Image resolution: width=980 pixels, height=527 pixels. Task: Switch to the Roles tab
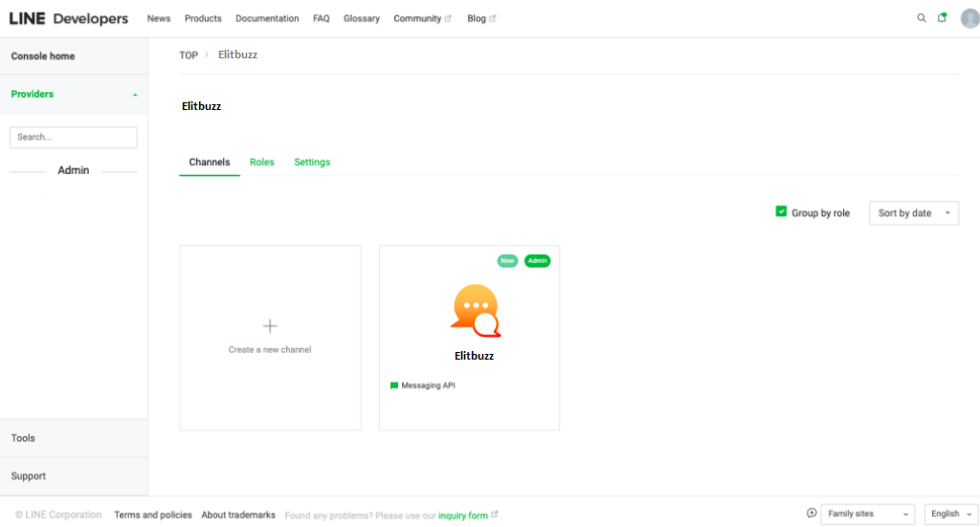261,163
